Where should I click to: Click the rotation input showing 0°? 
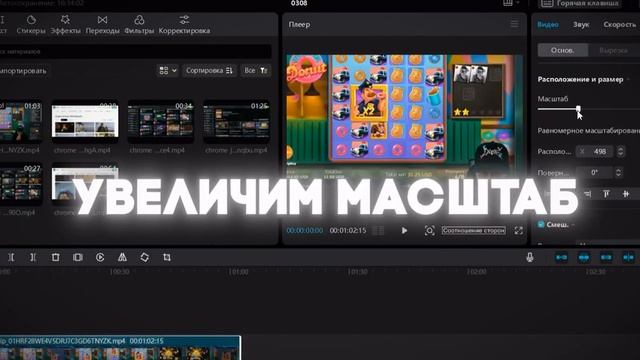pos(595,173)
